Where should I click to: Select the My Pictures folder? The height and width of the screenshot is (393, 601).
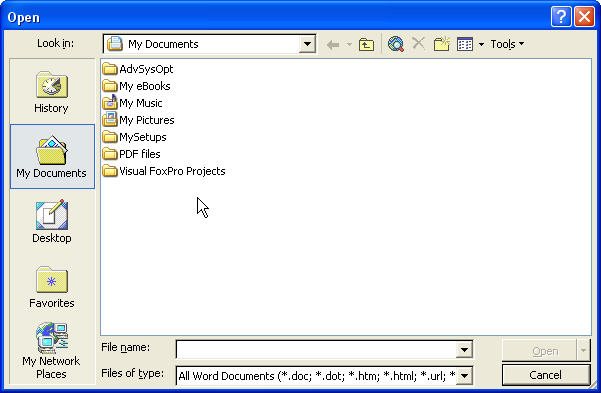[138, 120]
